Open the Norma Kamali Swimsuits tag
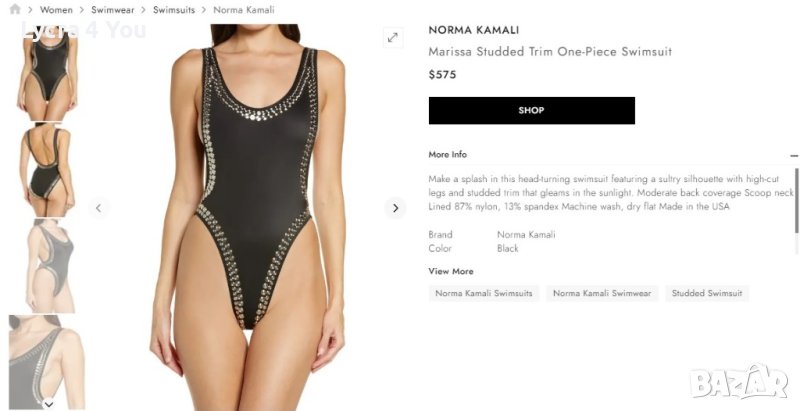Image resolution: width=800 pixels, height=411 pixels. [484, 293]
